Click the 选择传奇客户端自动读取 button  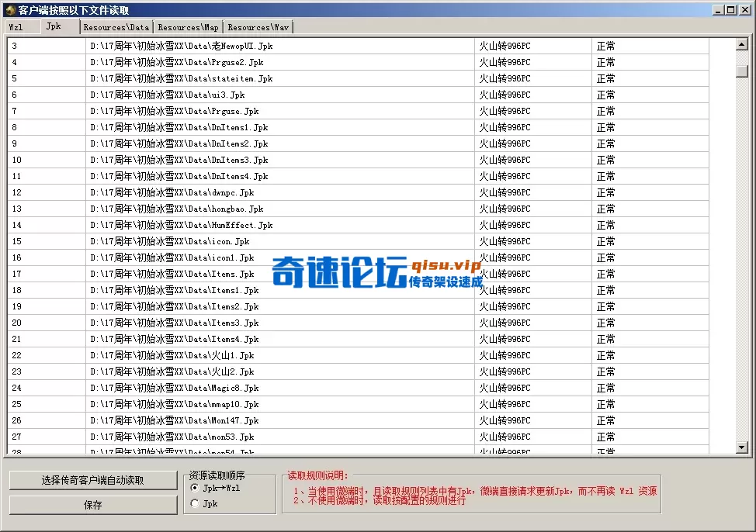click(x=92, y=479)
